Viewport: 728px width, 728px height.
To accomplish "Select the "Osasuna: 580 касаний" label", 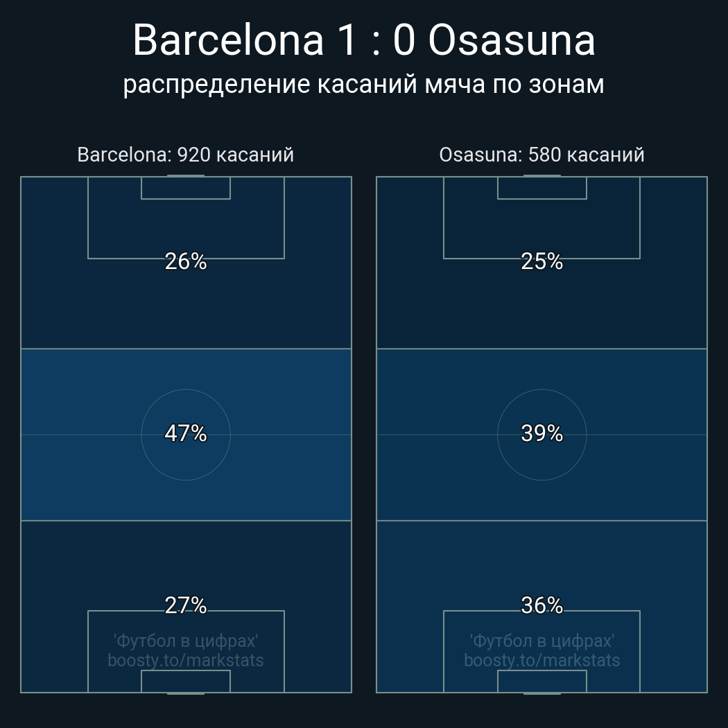I will coord(541,155).
